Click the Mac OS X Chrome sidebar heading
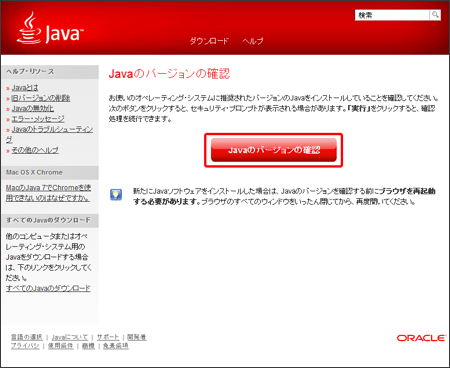 point(34,172)
